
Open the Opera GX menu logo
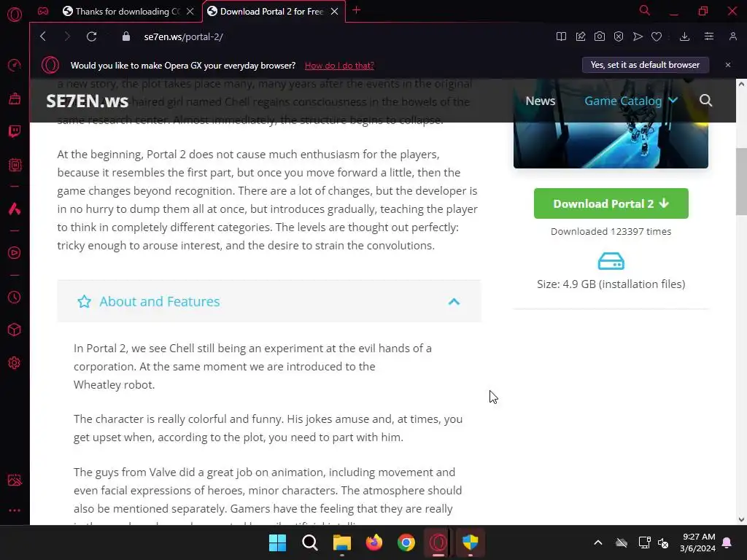(x=15, y=15)
